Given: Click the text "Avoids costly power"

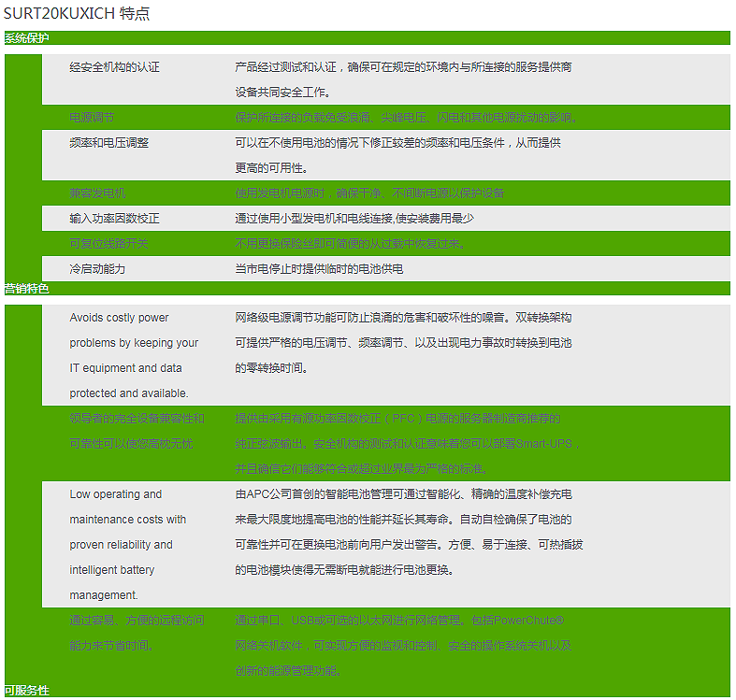Looking at the screenshot, I should pos(119,318).
